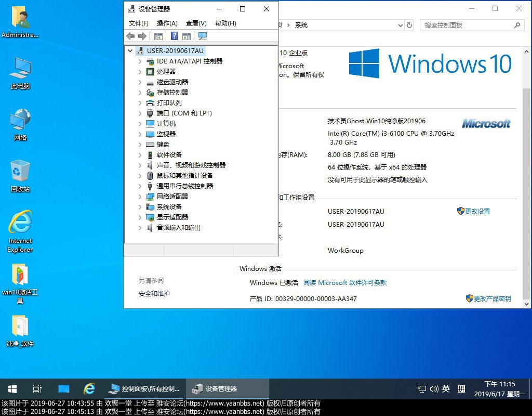Click the System window scrollbar up arrow
532x416 pixels.
point(526,51)
